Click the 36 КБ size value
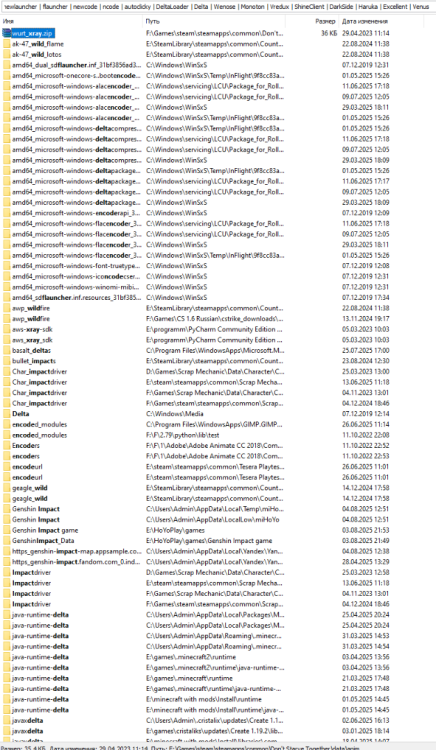Viewport: 436px width, 750px height. click(x=329, y=33)
